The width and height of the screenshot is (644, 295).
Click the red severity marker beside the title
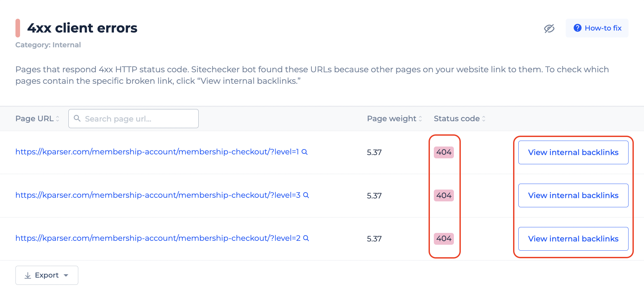[x=18, y=28]
